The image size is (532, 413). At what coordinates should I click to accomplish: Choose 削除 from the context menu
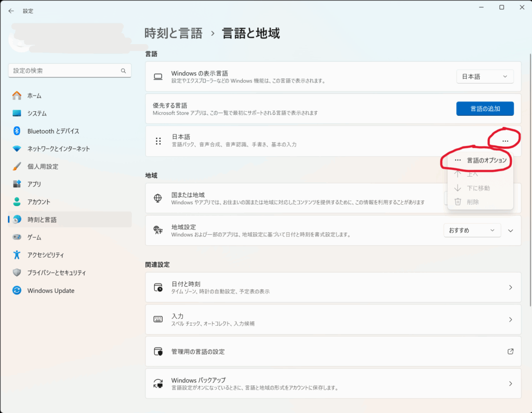point(480,202)
